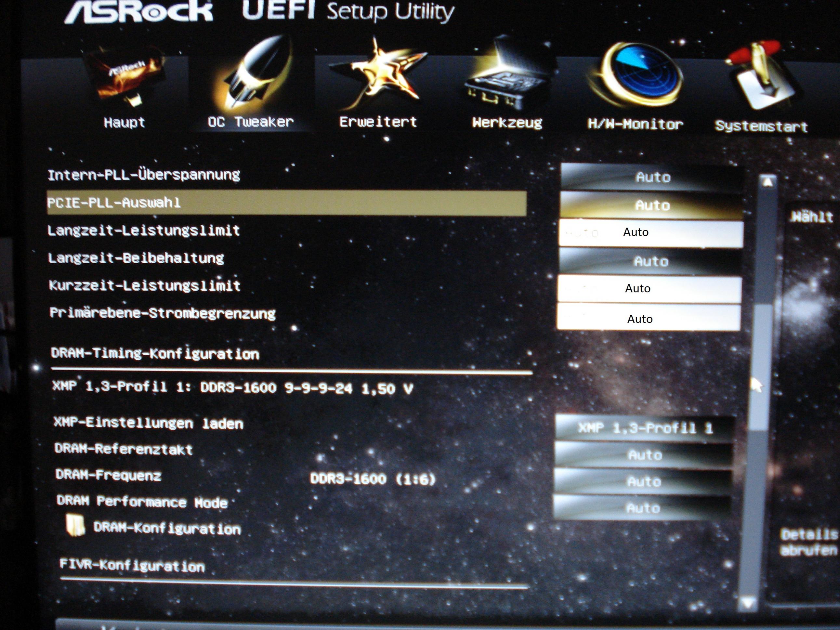The width and height of the screenshot is (840, 630).
Task: Click scrollbar down arrow at bottom
Action: (748, 602)
